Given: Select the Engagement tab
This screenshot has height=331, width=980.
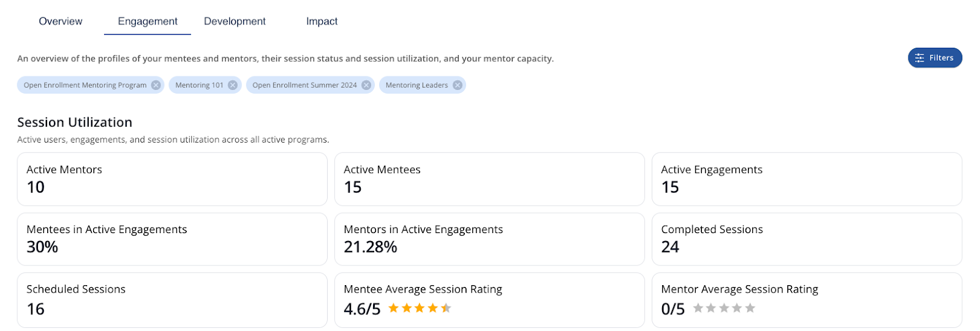Looking at the screenshot, I should [148, 21].
